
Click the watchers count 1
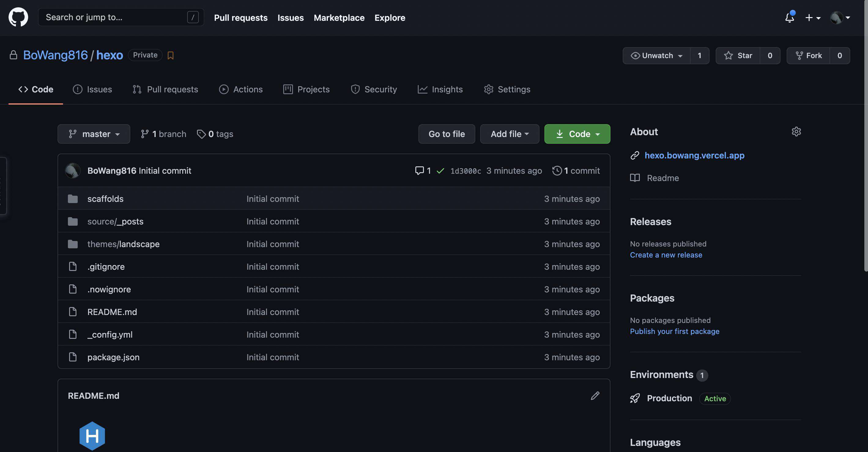click(699, 56)
